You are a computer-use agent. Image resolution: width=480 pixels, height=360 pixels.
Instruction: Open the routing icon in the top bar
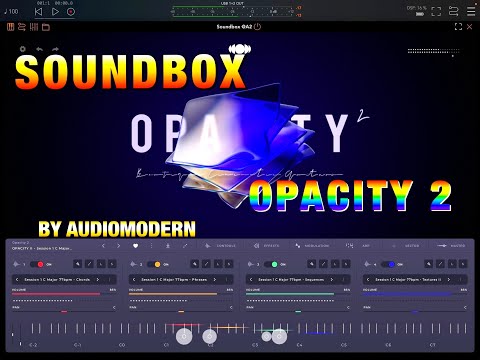453,11
